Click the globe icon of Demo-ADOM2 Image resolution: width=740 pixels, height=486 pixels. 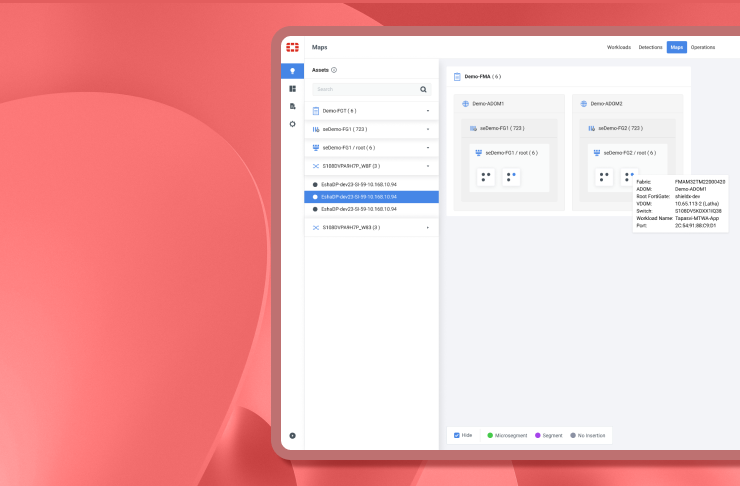point(584,104)
